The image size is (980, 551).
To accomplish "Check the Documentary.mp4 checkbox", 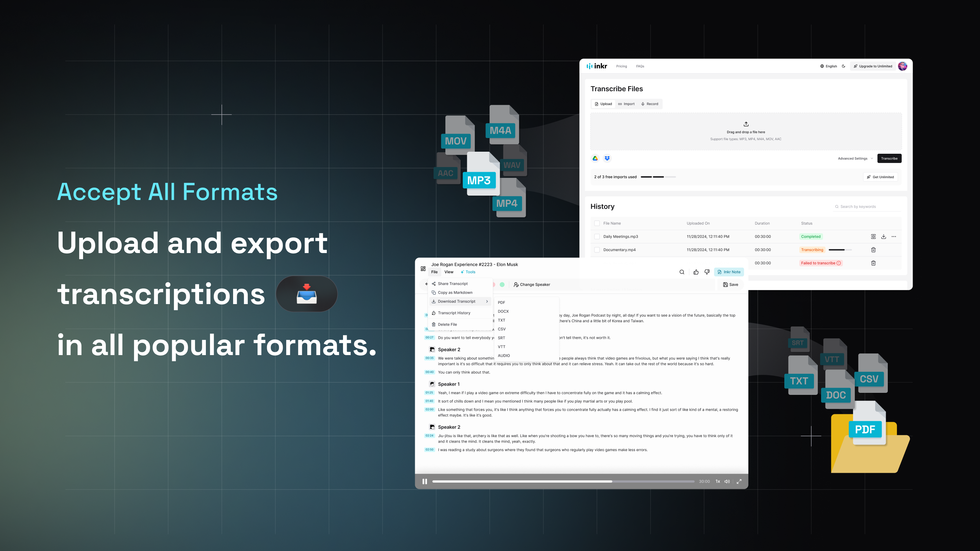I will point(597,250).
